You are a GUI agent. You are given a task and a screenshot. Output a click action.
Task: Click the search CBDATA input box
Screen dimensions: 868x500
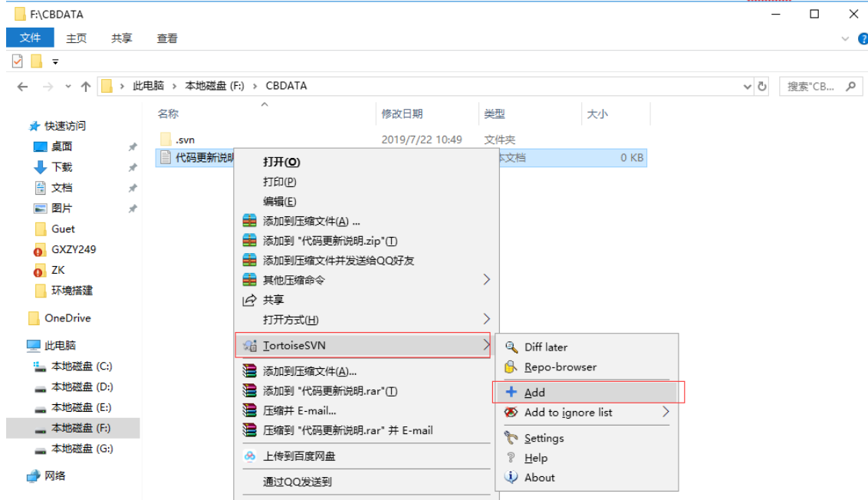[820, 87]
